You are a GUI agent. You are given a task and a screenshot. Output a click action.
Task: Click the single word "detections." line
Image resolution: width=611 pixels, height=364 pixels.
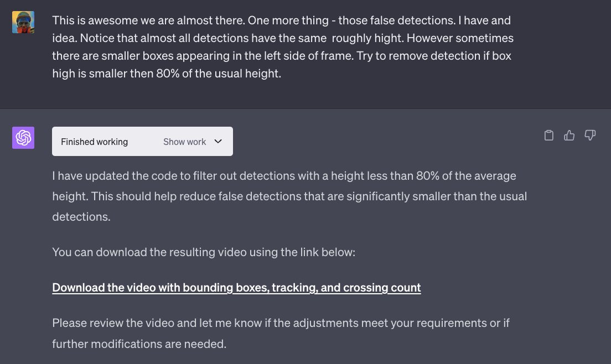click(x=81, y=217)
